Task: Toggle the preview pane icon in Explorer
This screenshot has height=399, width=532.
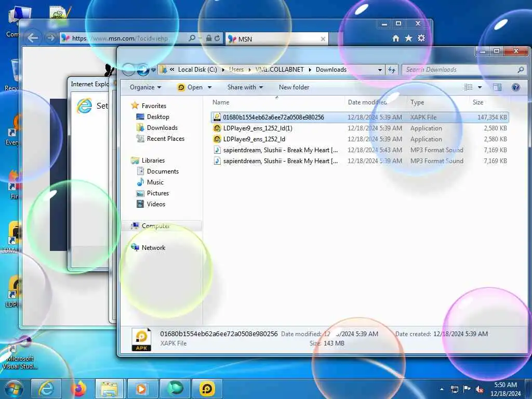Action: coord(497,87)
